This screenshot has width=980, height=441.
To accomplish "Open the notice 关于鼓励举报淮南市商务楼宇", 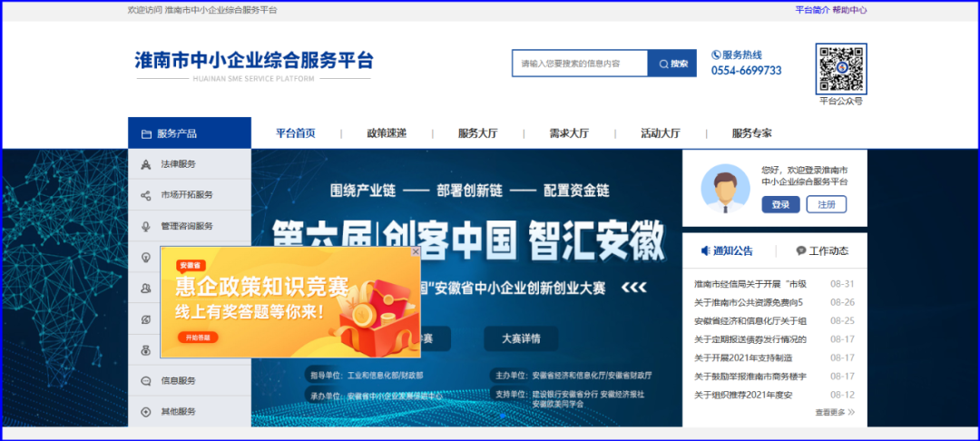I will (x=750, y=377).
